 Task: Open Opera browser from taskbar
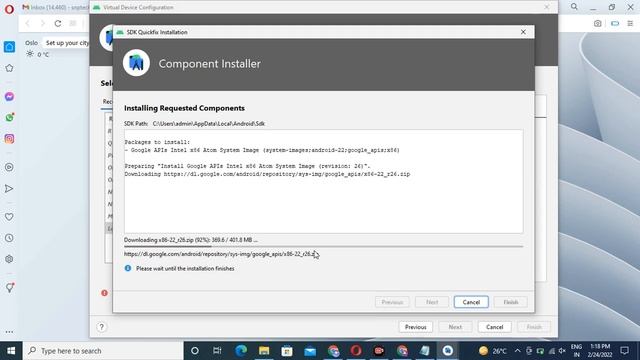pos(356,351)
